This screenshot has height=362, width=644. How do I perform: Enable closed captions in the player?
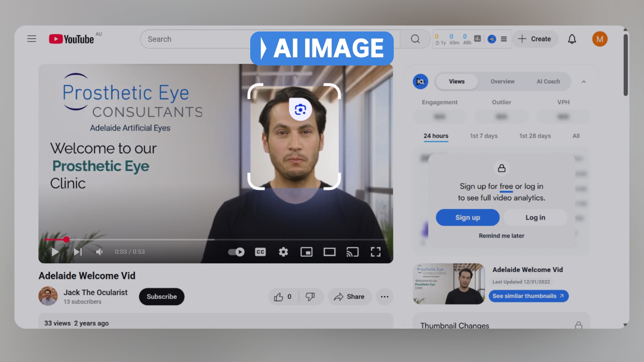pyautogui.click(x=260, y=252)
